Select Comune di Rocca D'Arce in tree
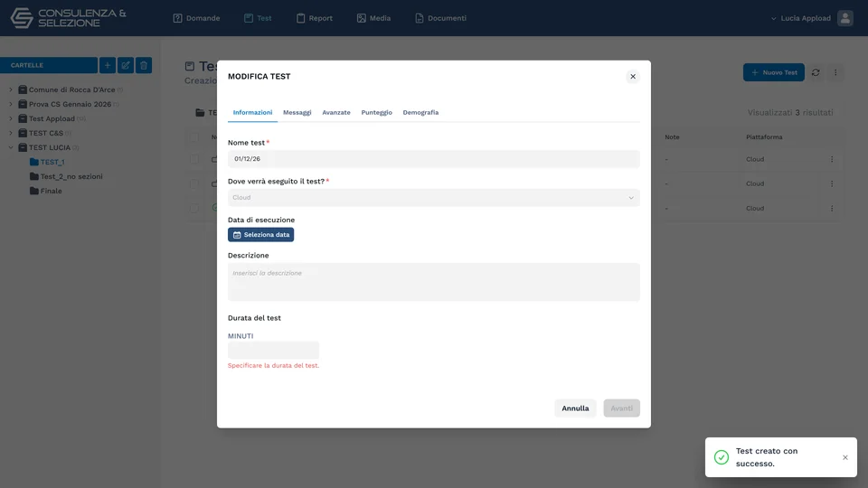The image size is (868, 488). 71,89
